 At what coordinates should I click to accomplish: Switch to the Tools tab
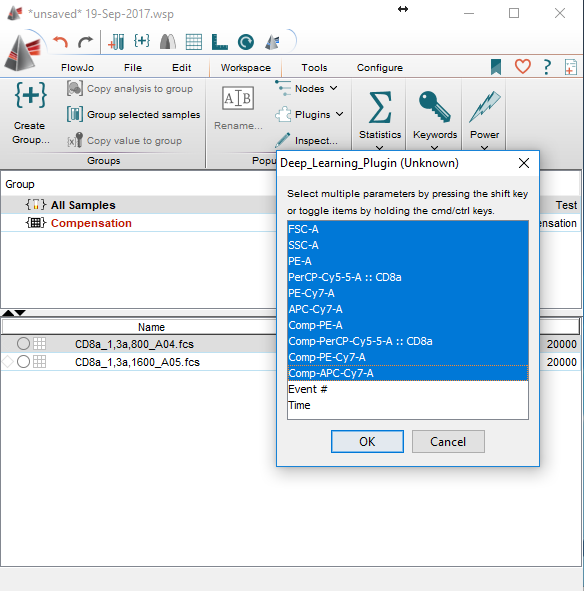(x=314, y=67)
